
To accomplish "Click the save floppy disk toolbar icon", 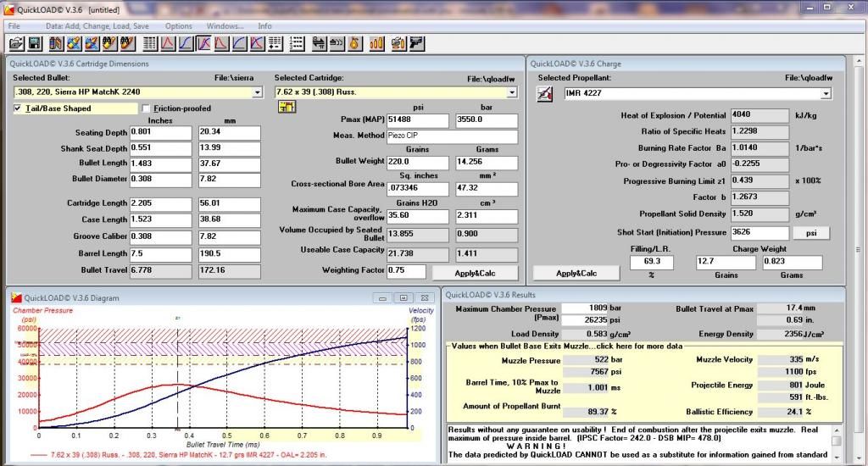I will click(x=34, y=43).
